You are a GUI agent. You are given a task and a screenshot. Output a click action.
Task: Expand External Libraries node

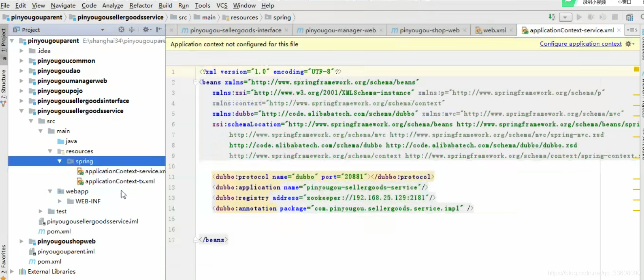point(12,271)
